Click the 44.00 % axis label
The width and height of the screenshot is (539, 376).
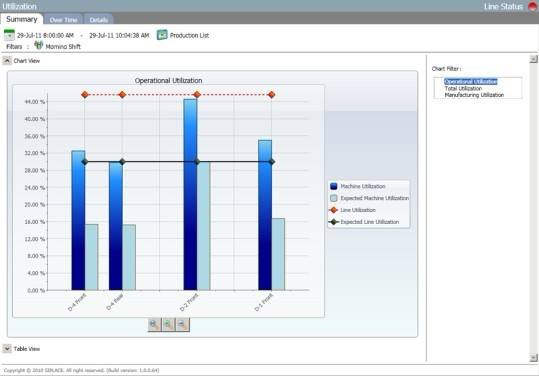point(34,102)
